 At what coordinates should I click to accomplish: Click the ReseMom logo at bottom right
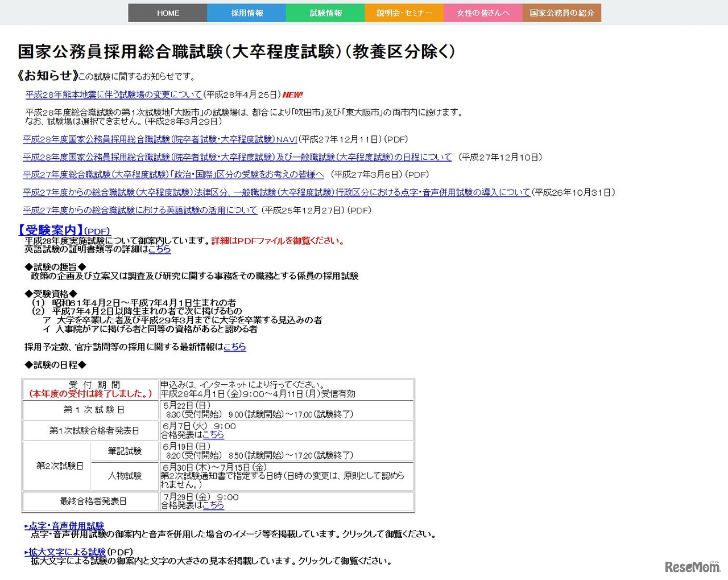click(692, 567)
